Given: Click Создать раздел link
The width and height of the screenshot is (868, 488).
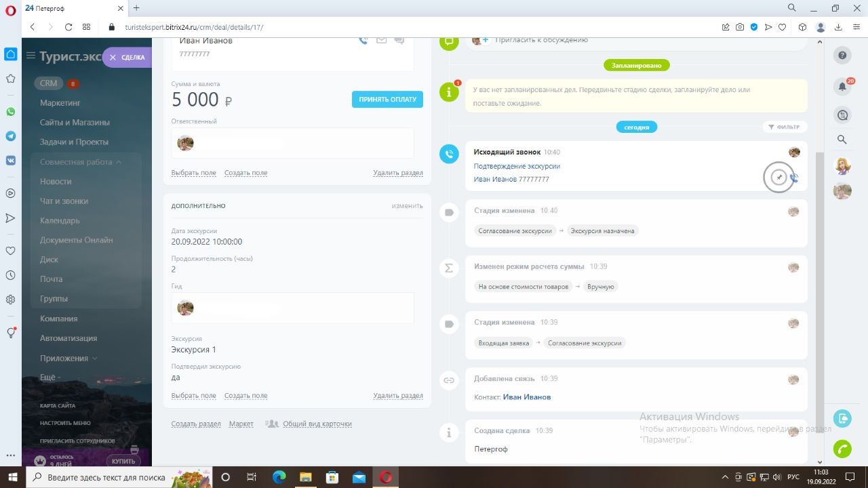Looking at the screenshot, I should point(196,424).
